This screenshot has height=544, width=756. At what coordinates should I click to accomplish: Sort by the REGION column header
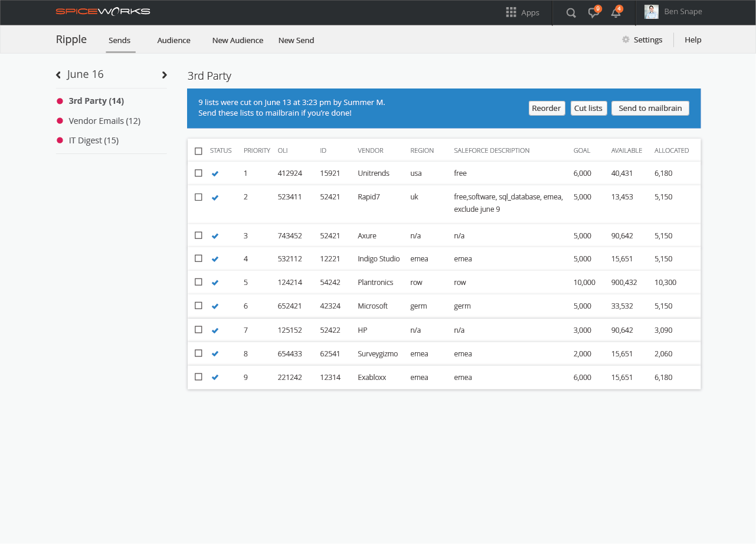422,150
